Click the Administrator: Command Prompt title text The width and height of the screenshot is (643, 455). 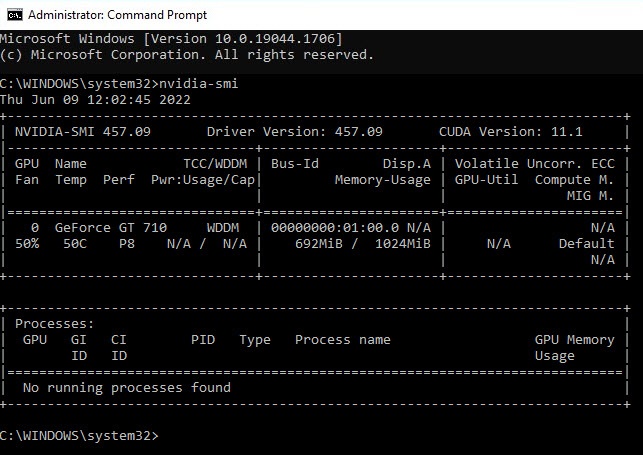click(x=117, y=15)
